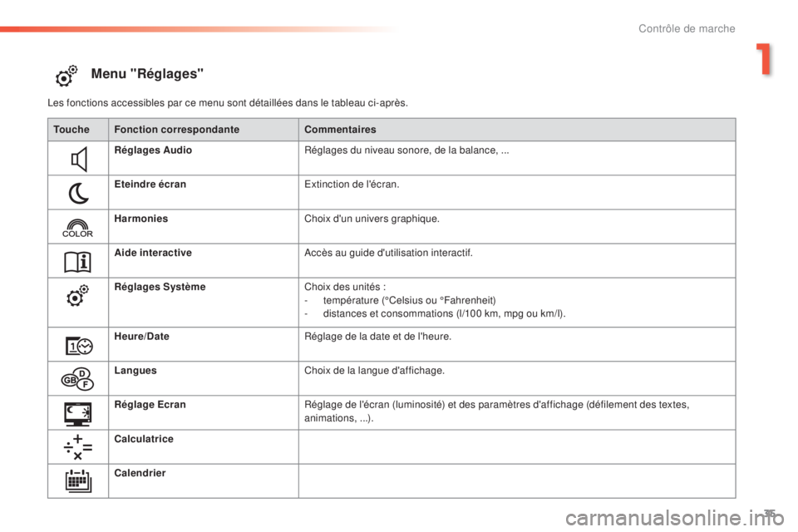Click the intro sentence "Les fonctions accessibles par ce menu"
798x532 pixels.
pyautogui.click(x=228, y=103)
